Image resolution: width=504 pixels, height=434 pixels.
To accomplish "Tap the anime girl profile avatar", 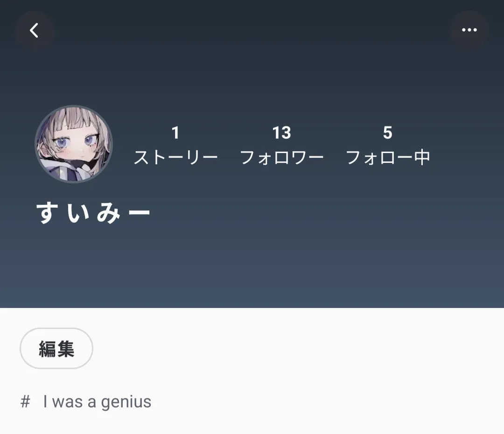I will [74, 144].
